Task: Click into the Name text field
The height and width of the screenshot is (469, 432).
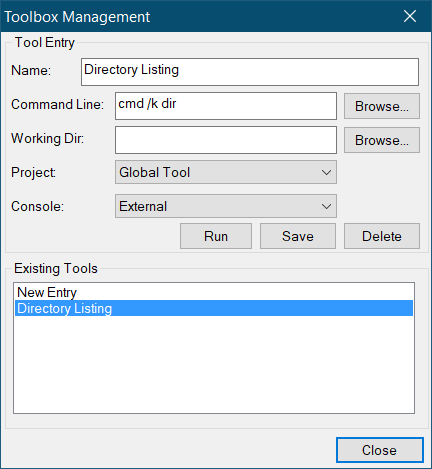Action: coord(250,72)
